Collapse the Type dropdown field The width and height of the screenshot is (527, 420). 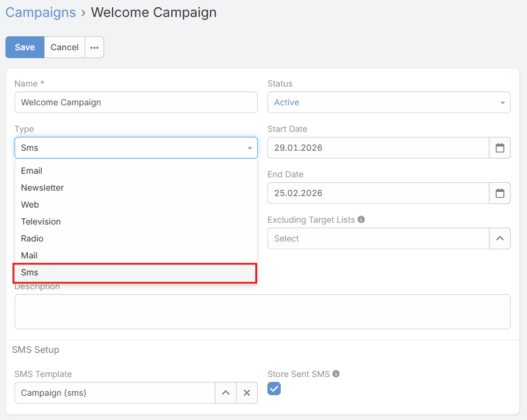click(136, 148)
